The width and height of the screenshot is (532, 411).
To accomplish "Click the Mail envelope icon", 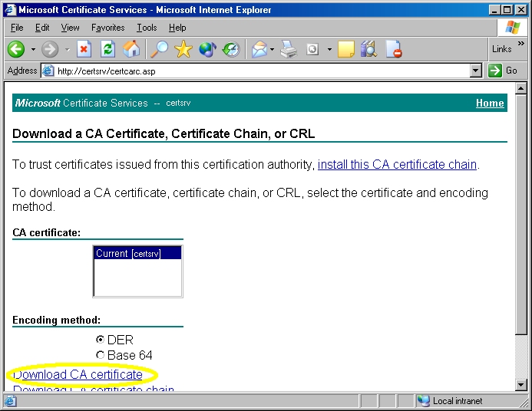I will pyautogui.click(x=259, y=50).
